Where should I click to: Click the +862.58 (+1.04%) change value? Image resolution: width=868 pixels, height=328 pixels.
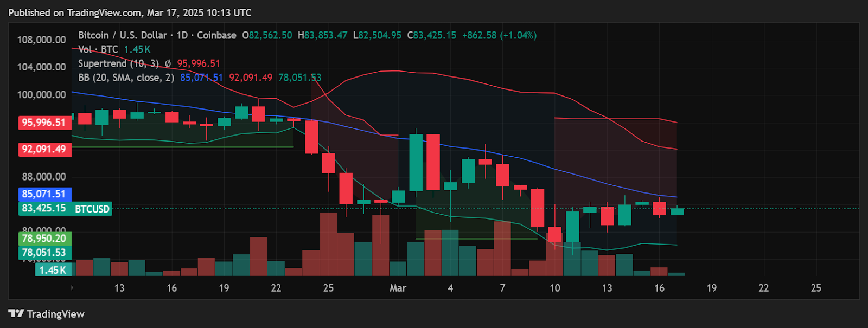click(x=499, y=35)
